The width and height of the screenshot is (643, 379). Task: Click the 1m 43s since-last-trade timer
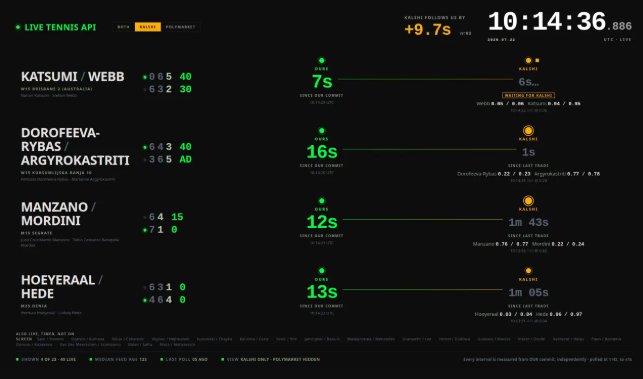pos(529,222)
